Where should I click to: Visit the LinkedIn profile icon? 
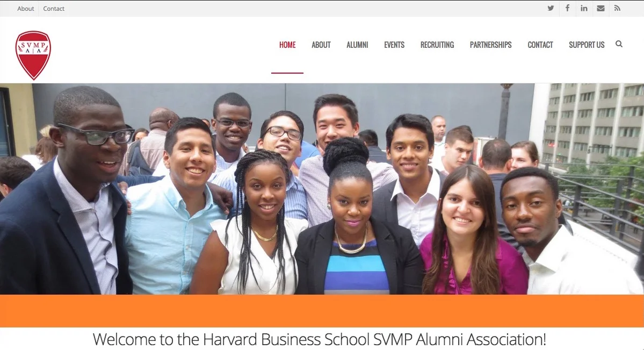(x=584, y=8)
